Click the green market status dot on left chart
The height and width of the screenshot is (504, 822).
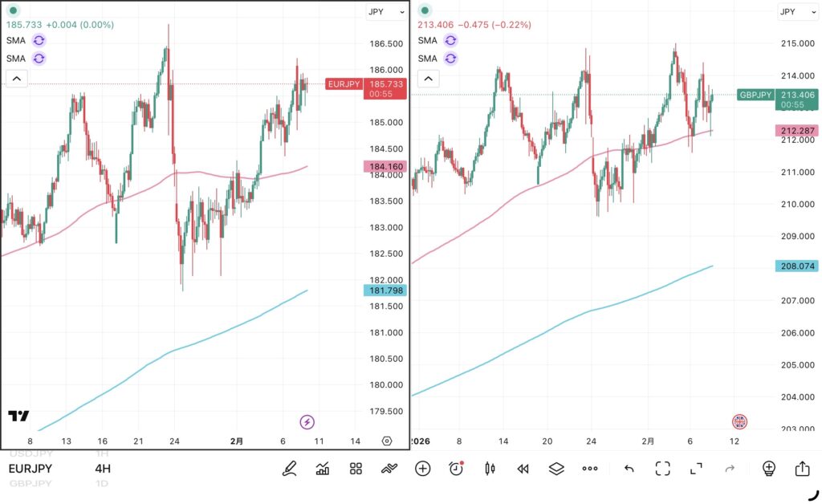click(x=13, y=10)
